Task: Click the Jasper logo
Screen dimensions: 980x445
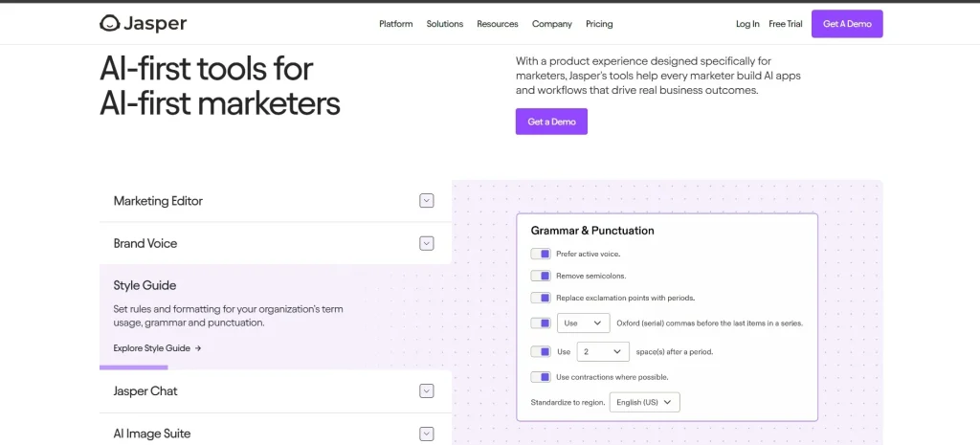Action: 144,24
